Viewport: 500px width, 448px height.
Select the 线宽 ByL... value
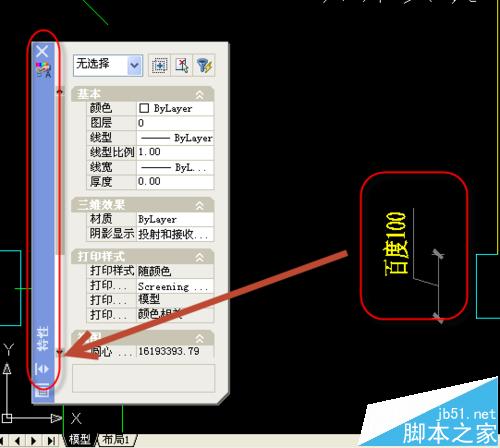pos(175,167)
